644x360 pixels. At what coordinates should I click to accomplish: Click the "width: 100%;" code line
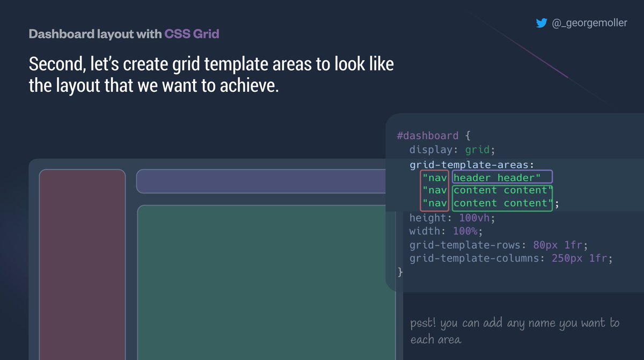(446, 232)
